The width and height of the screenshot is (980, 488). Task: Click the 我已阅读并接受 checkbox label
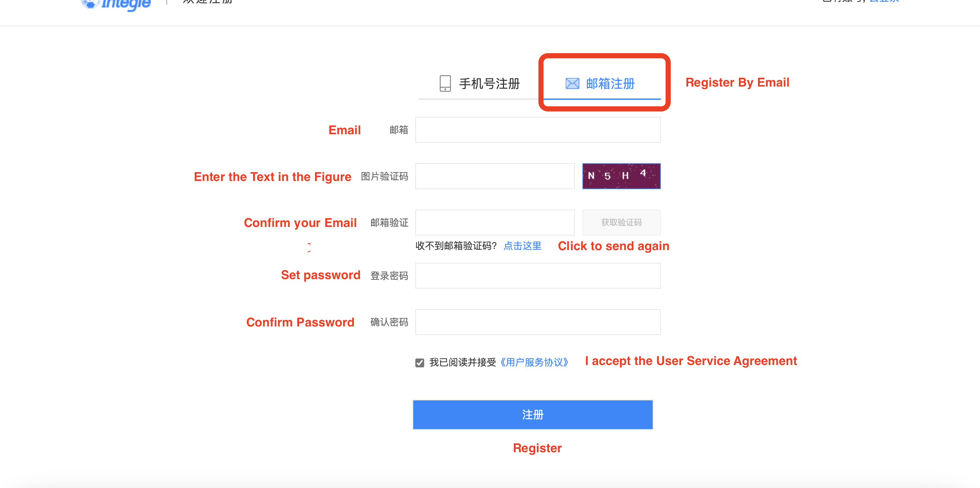click(462, 363)
